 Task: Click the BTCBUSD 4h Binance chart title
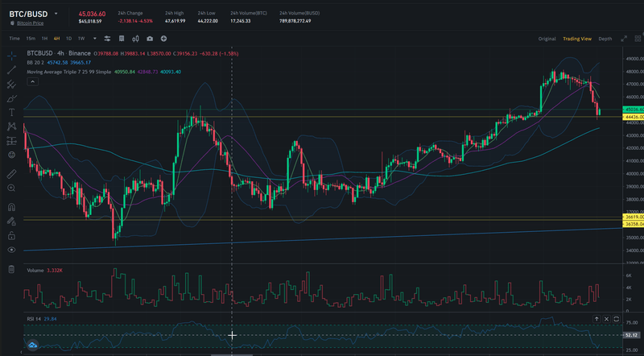[x=59, y=53]
